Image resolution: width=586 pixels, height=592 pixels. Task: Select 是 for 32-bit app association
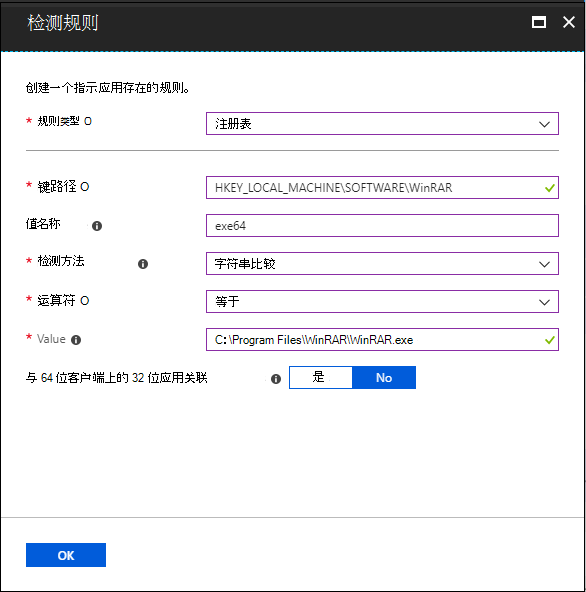tap(321, 377)
